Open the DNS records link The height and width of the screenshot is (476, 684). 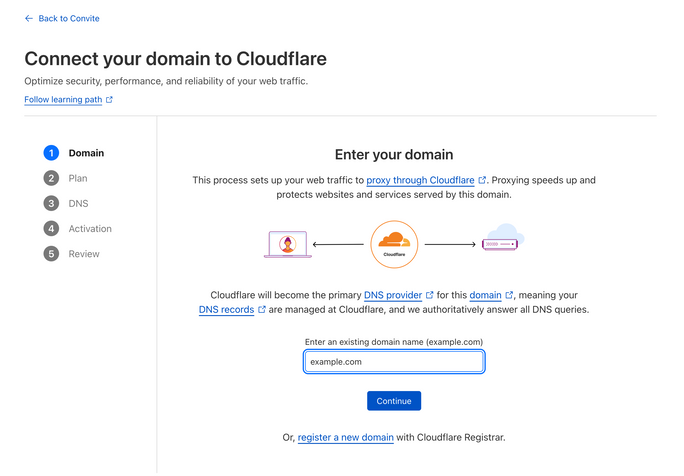coord(226,310)
